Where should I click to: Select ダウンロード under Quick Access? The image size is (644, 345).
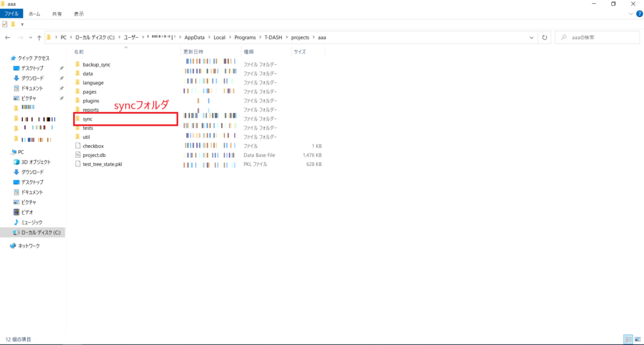(32, 78)
